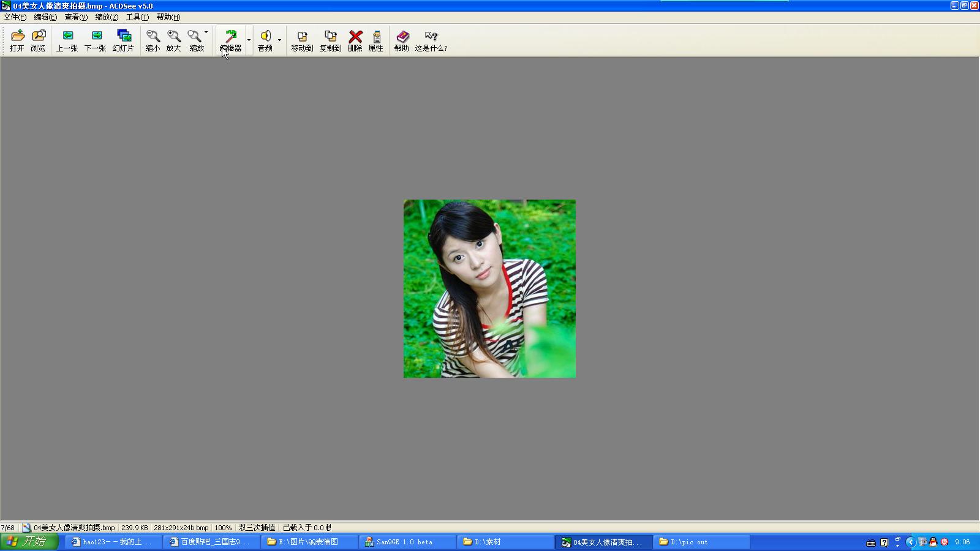Start the 幻灯片 slideshow
The height and width of the screenshot is (551, 980).
click(123, 40)
